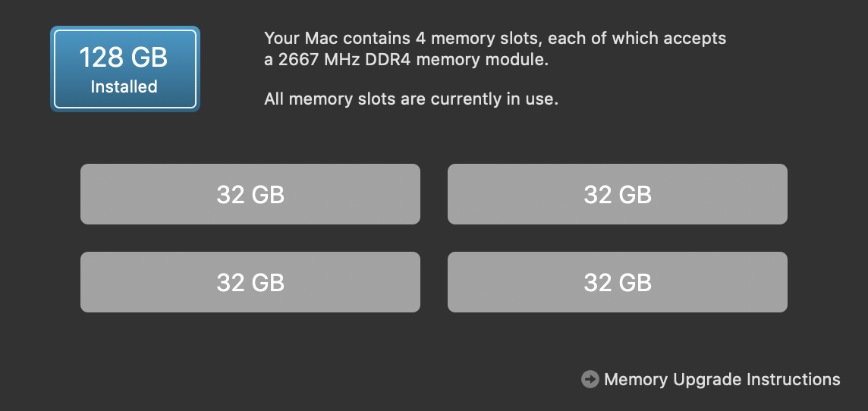Click the "Your Mac contains 4 memory slots" line
Viewport: 868px width, 411px height.
(x=495, y=38)
